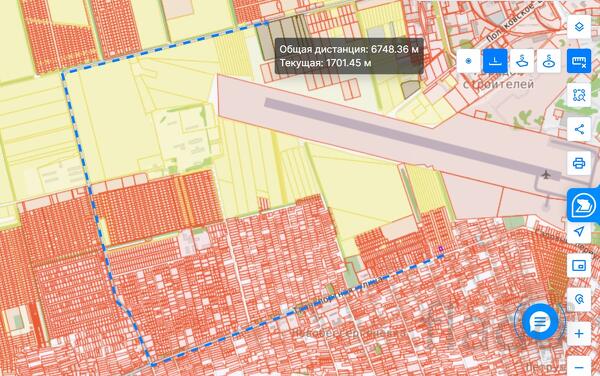Viewport: 600px width, 376px height.
Task: Zoom out with the minus button
Action: (x=579, y=367)
